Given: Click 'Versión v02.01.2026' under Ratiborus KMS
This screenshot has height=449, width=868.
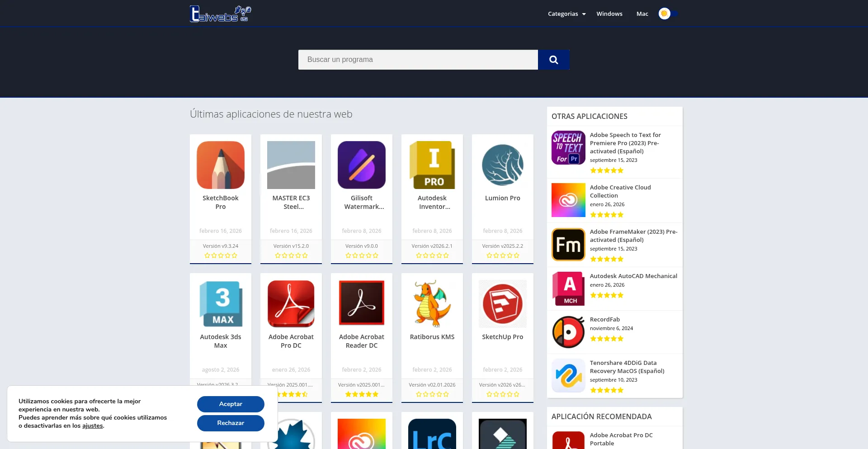Looking at the screenshot, I should (x=432, y=385).
